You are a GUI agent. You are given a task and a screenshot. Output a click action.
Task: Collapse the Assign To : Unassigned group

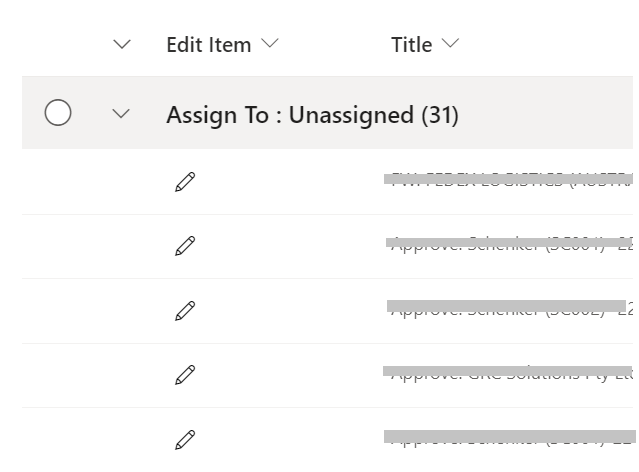[x=121, y=113]
